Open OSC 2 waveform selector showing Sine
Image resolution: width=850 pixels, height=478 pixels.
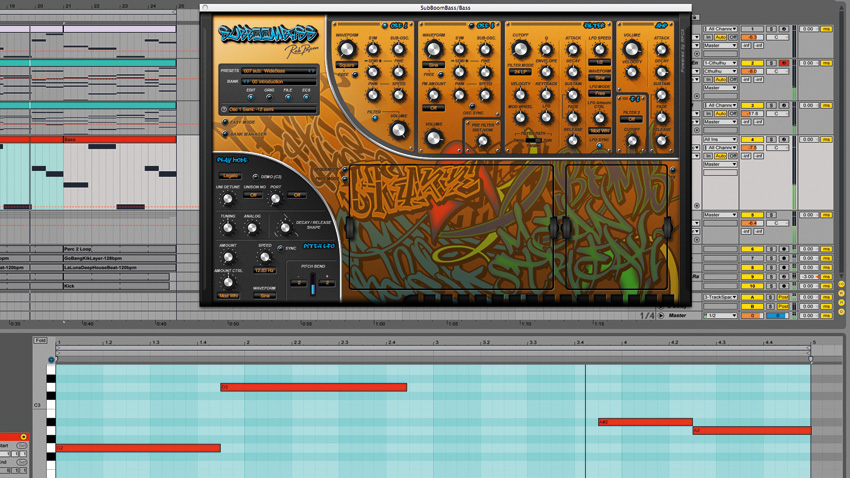[433, 65]
